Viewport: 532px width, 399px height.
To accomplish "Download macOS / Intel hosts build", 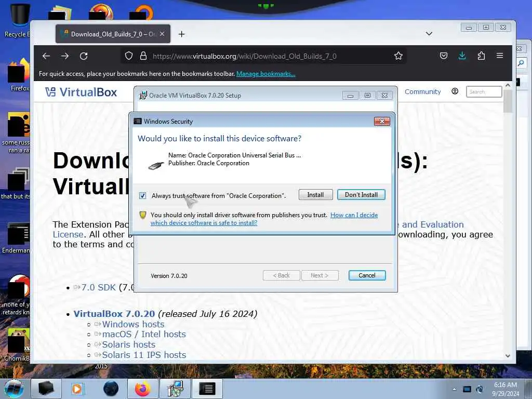I will pos(144,334).
